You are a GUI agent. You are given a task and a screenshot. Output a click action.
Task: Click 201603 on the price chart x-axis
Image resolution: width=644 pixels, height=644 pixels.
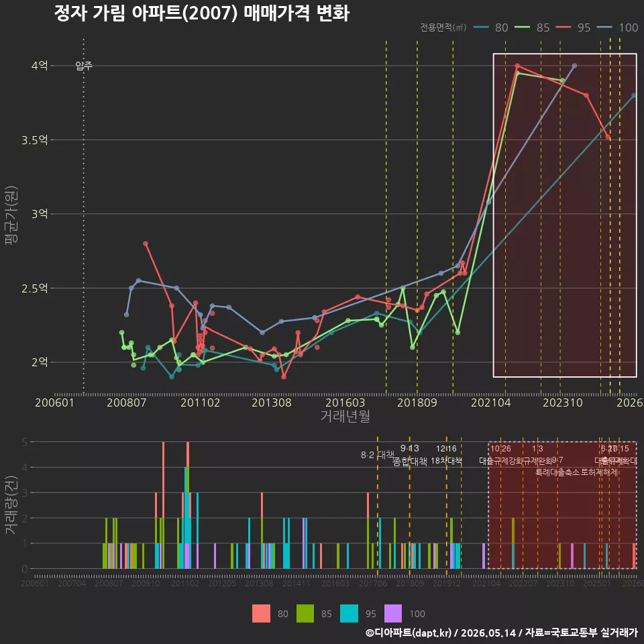345,402
